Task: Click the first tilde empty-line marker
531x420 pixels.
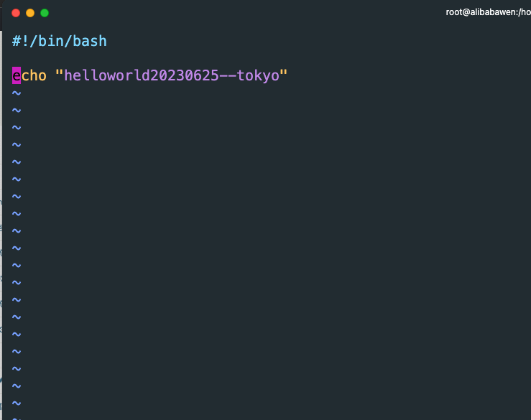Action: pos(17,93)
